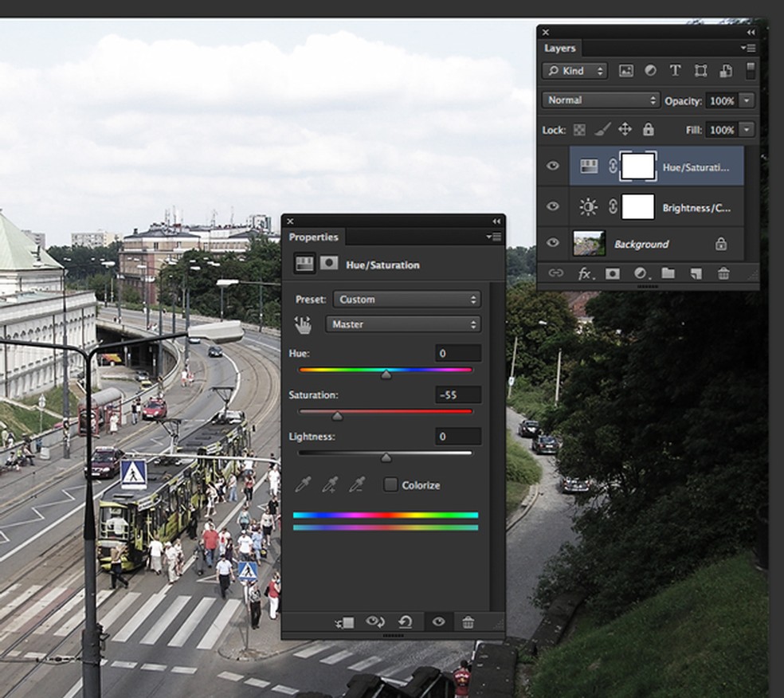Reset Hue/Saturation adjustment to defaults
This screenshot has height=698, width=784.
(x=406, y=622)
